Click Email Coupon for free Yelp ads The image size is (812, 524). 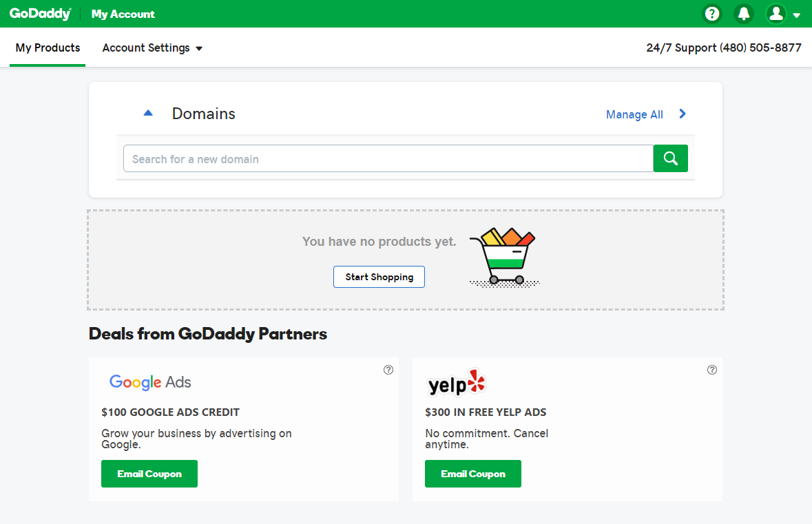click(x=472, y=474)
